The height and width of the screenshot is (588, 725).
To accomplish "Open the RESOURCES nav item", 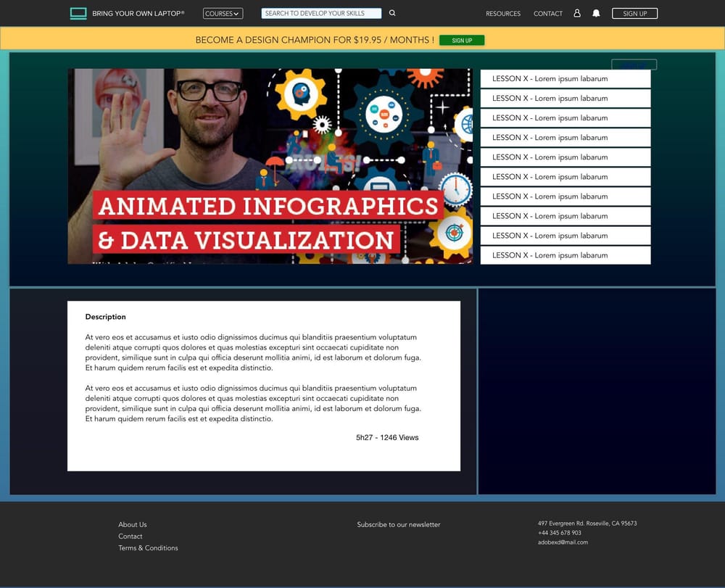I will tap(503, 13).
